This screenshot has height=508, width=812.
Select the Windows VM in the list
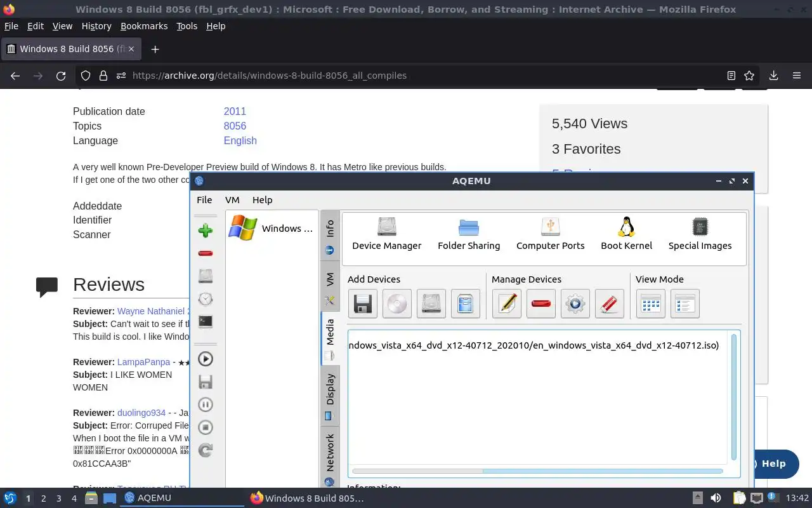click(x=271, y=229)
